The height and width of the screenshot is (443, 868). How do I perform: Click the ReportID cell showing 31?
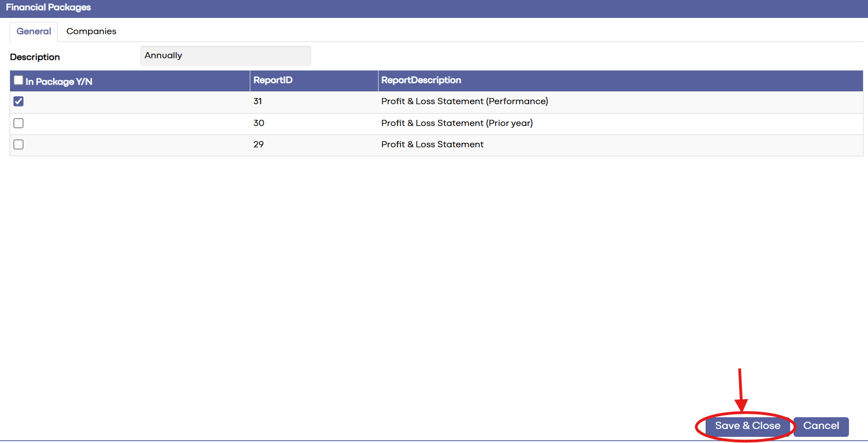tap(258, 101)
